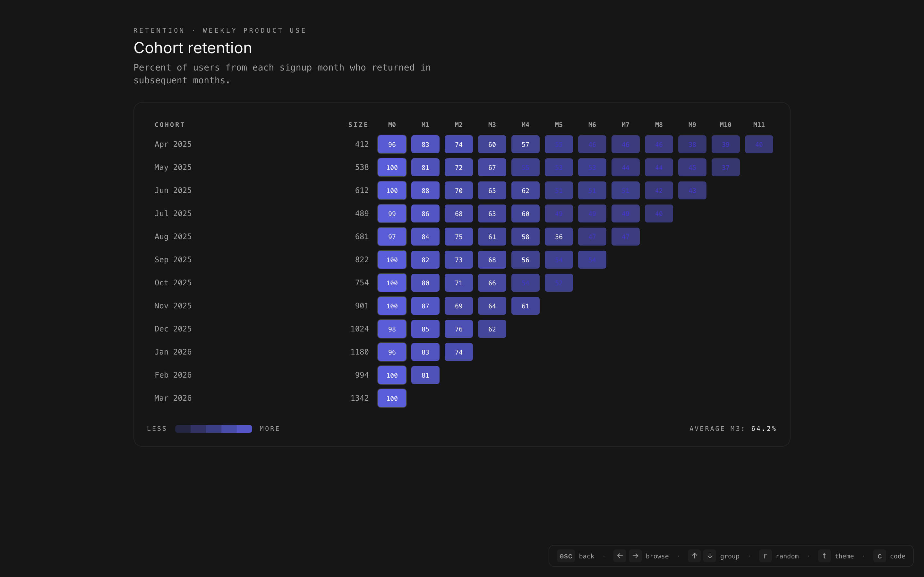
Task: Select the Nov 2025 cohort row label
Action: point(173,306)
